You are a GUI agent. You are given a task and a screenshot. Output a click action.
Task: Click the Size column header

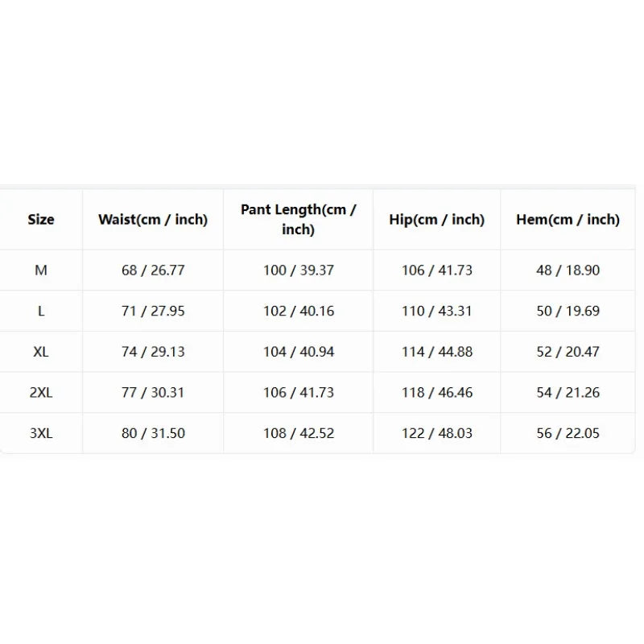(x=41, y=219)
